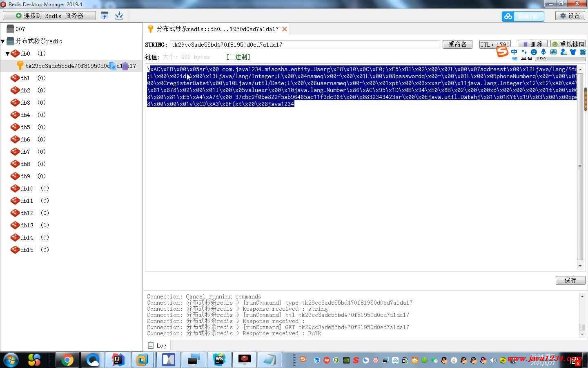Click the db4 database icon
The height and width of the screenshot is (368, 588).
15,115
